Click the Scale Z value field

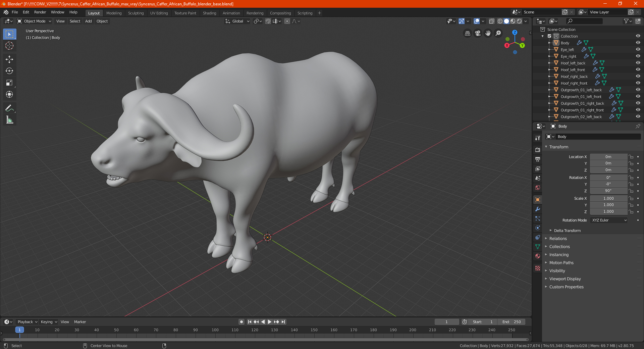608,211
